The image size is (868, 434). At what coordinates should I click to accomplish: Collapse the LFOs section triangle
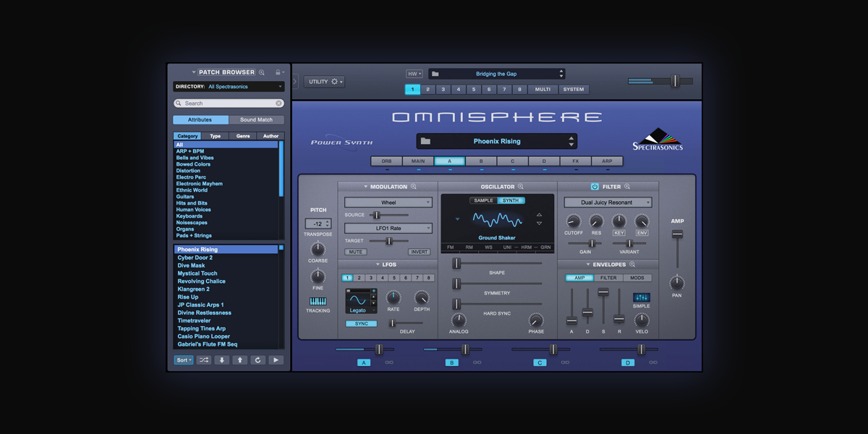click(x=377, y=265)
